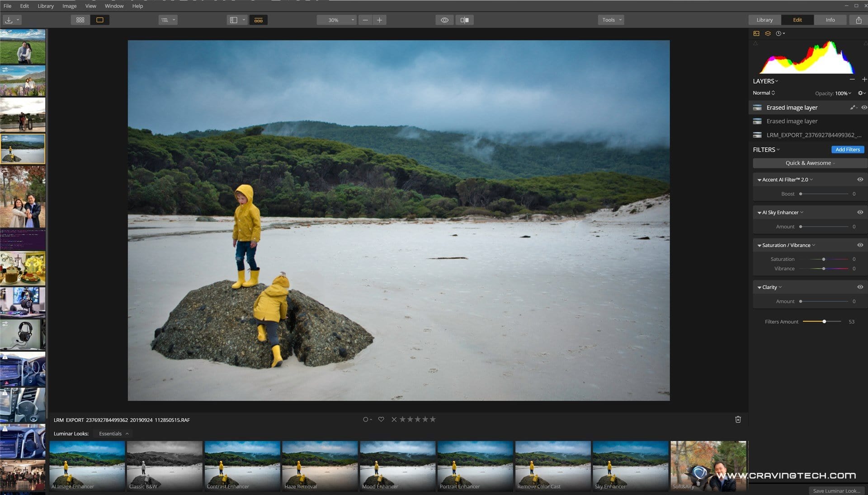Open the layer settings gear menu
The width and height of the screenshot is (868, 495).
tap(862, 93)
